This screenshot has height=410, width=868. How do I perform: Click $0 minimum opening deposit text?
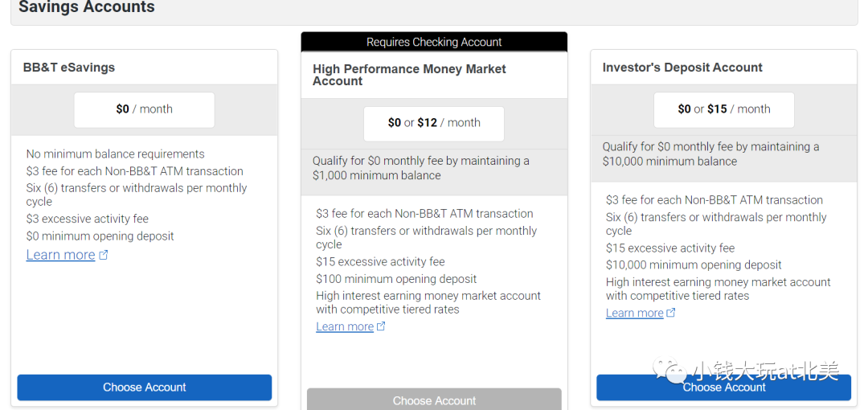coord(100,236)
